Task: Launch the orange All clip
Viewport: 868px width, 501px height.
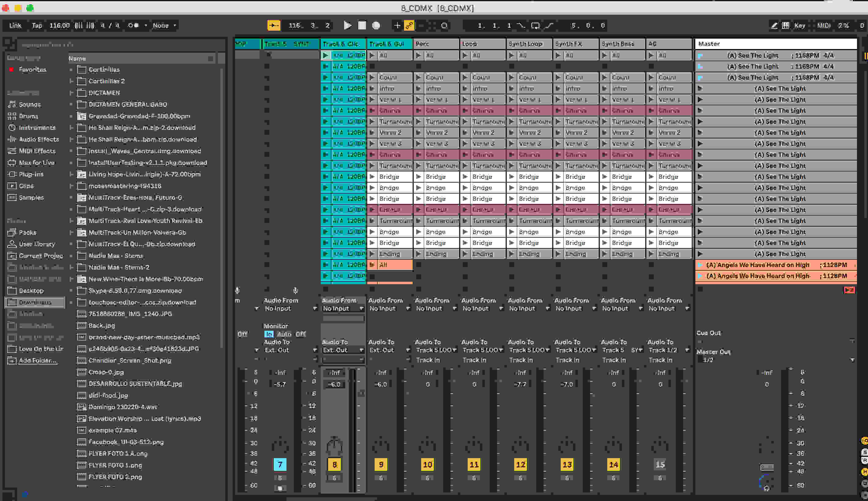Action: [x=372, y=265]
